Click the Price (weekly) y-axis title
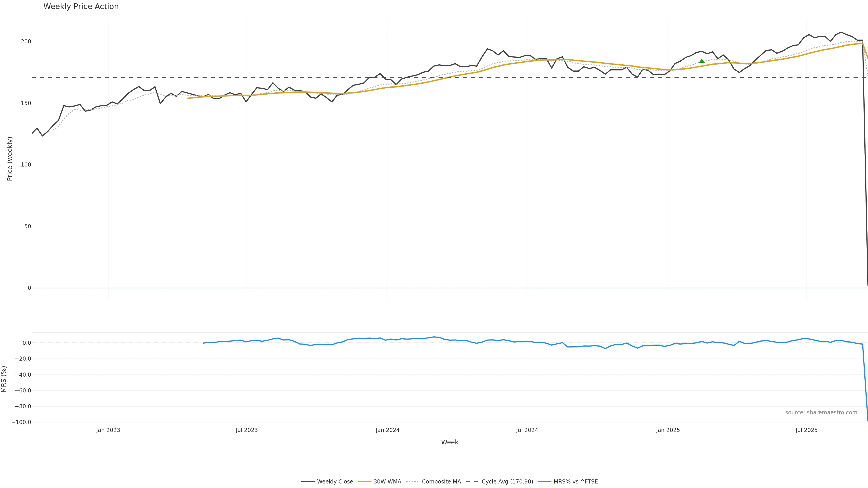 10,159
